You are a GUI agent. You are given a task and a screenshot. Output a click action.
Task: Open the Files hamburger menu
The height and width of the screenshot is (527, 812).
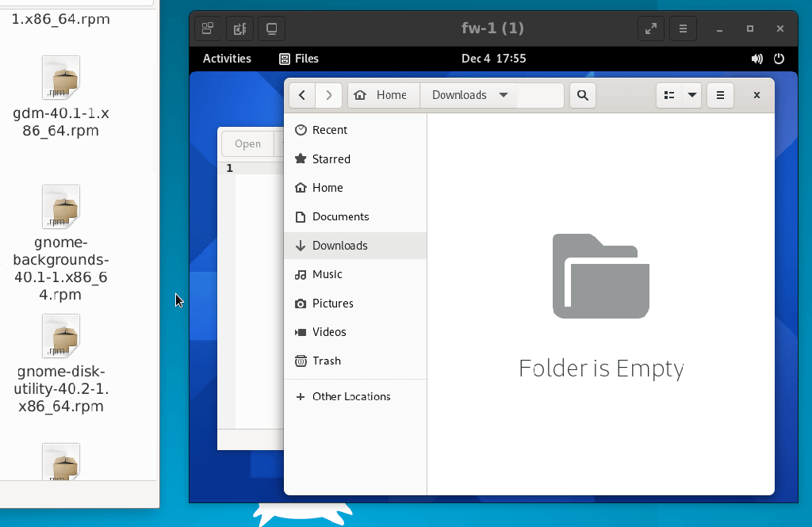720,95
